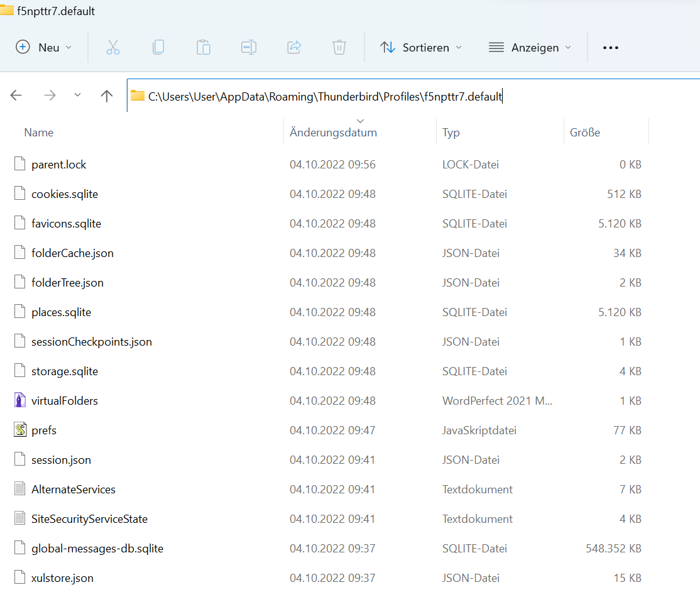Click the Cut scissors icon
700x597 pixels.
tap(113, 47)
